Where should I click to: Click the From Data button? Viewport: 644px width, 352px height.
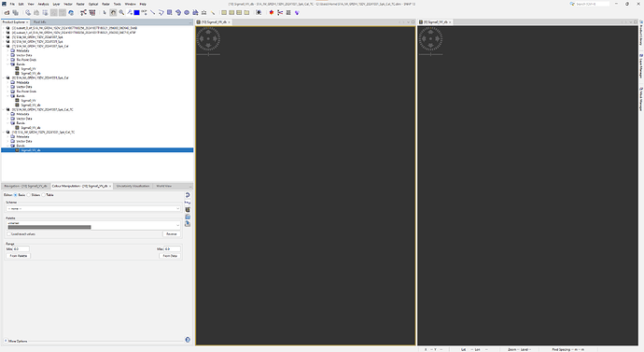[170, 256]
